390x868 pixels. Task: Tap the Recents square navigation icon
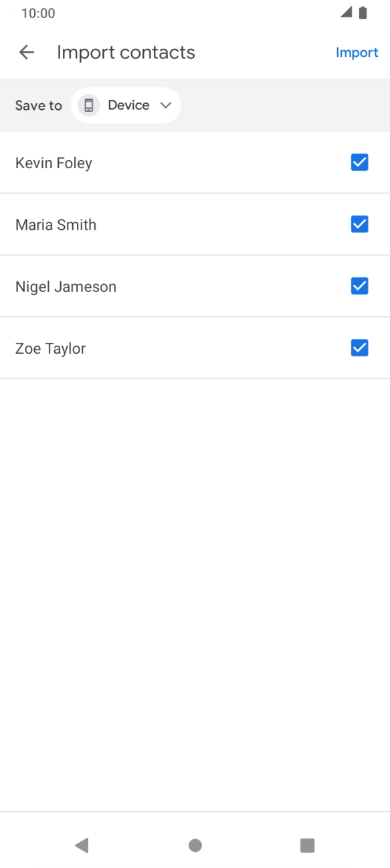(307, 845)
